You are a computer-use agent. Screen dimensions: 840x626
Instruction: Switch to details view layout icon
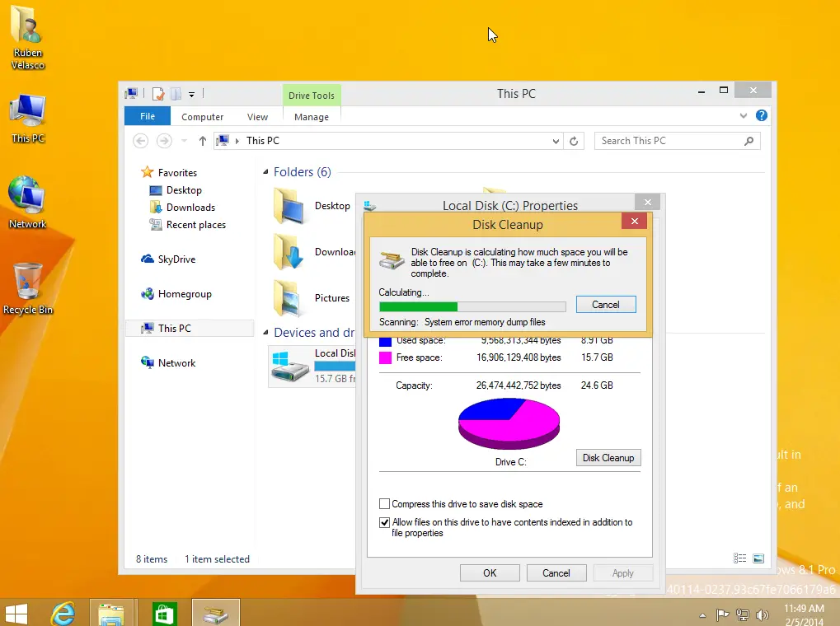coord(739,558)
